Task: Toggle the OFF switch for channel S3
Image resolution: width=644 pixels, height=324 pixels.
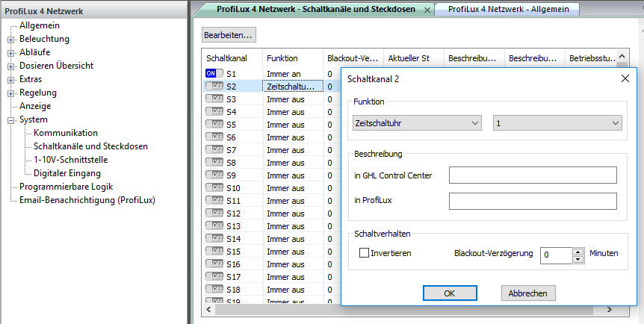Action: (214, 99)
